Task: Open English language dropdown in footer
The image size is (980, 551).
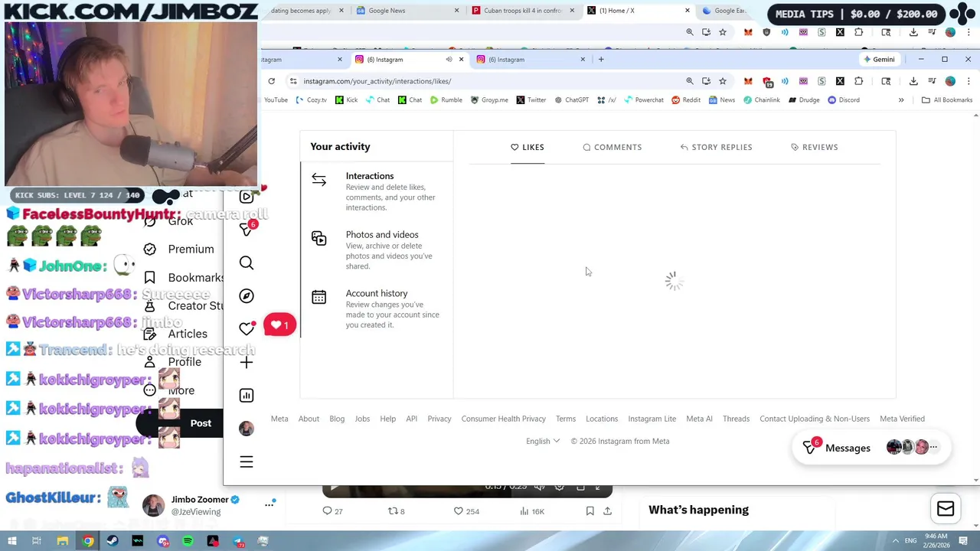Action: (542, 441)
